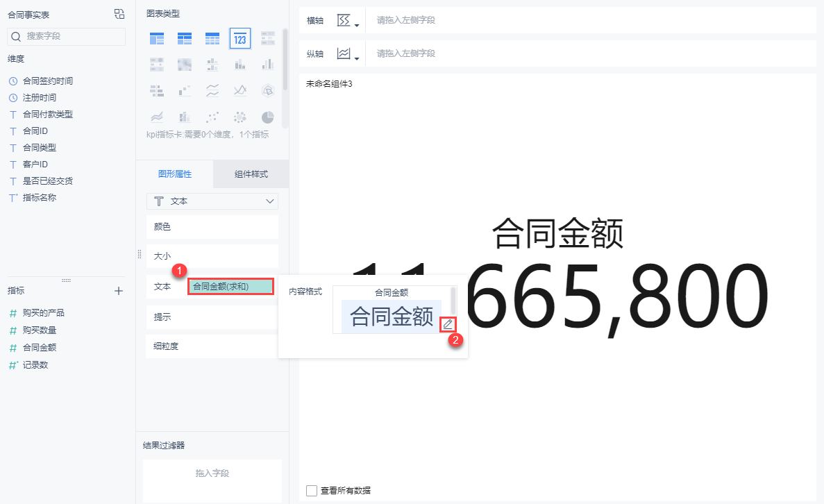Viewport: 824px width, 504px height.
Task: Select the 购买的产品 indicator field
Action: click(44, 313)
